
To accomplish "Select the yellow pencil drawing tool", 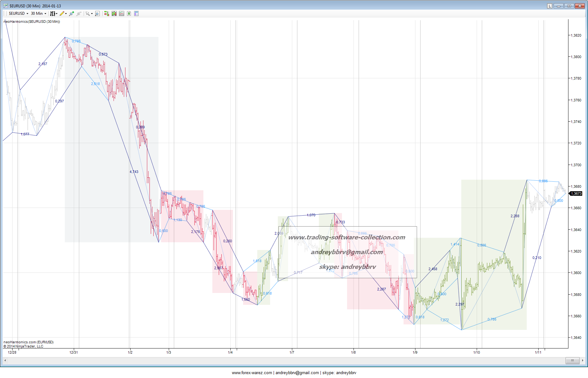I will coord(62,13).
